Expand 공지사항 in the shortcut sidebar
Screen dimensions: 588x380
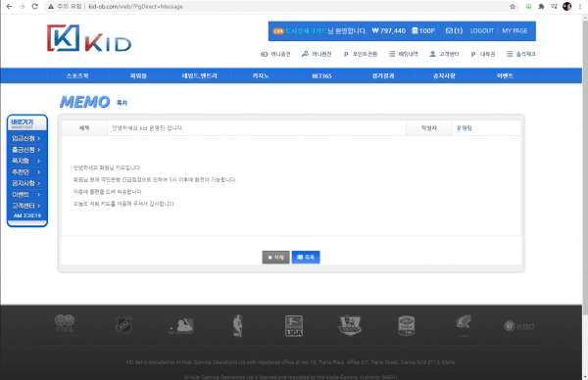click(x=26, y=183)
